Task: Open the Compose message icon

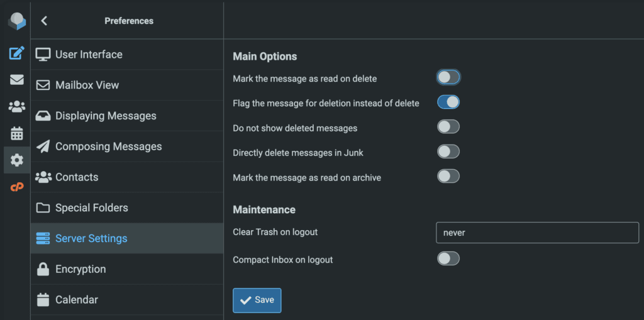Action: [17, 53]
